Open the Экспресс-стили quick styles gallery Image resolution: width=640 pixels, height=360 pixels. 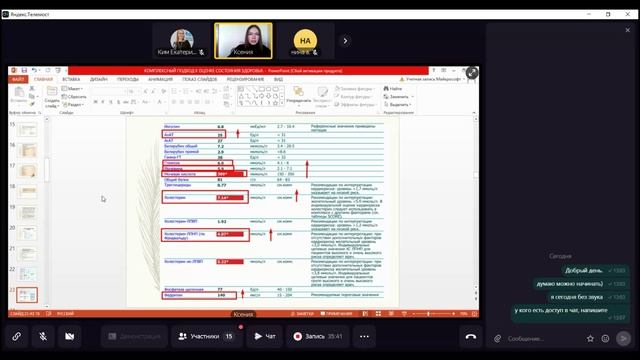click(x=322, y=97)
